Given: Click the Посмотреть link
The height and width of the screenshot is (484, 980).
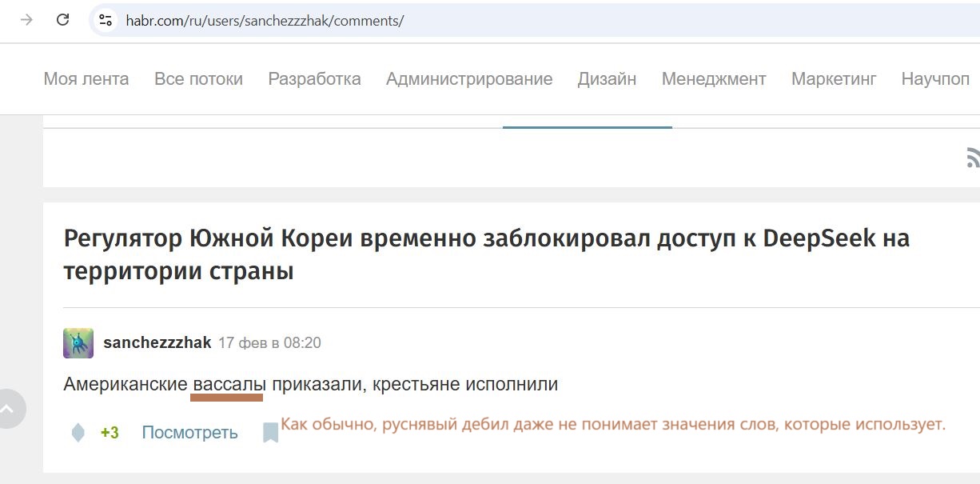Looking at the screenshot, I should point(189,433).
